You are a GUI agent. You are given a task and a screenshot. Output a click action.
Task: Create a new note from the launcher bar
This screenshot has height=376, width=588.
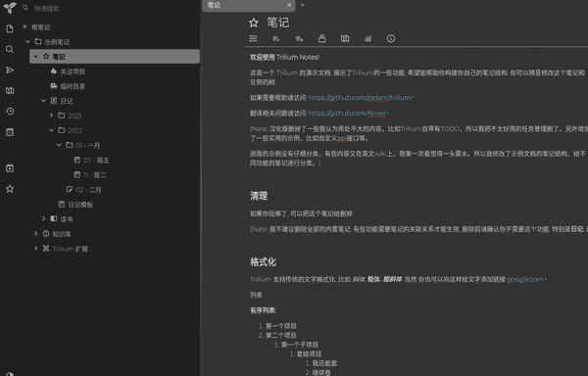tap(10, 28)
